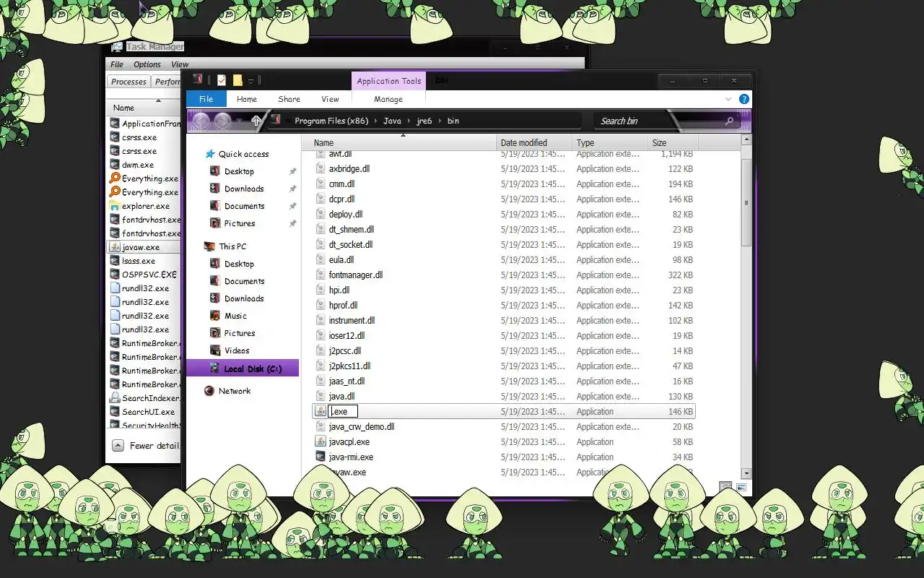The height and width of the screenshot is (578, 924).
Task: Open File menu in Task Manager
Action: [117, 64]
